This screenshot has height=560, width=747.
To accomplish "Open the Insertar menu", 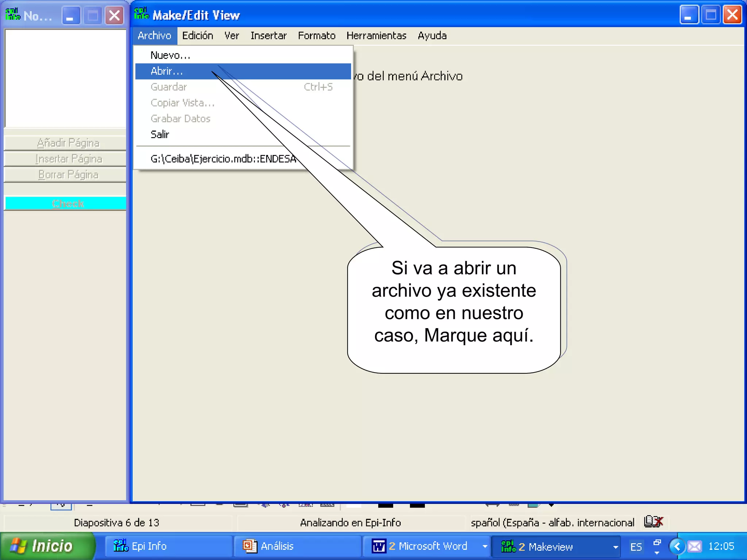I will (268, 36).
